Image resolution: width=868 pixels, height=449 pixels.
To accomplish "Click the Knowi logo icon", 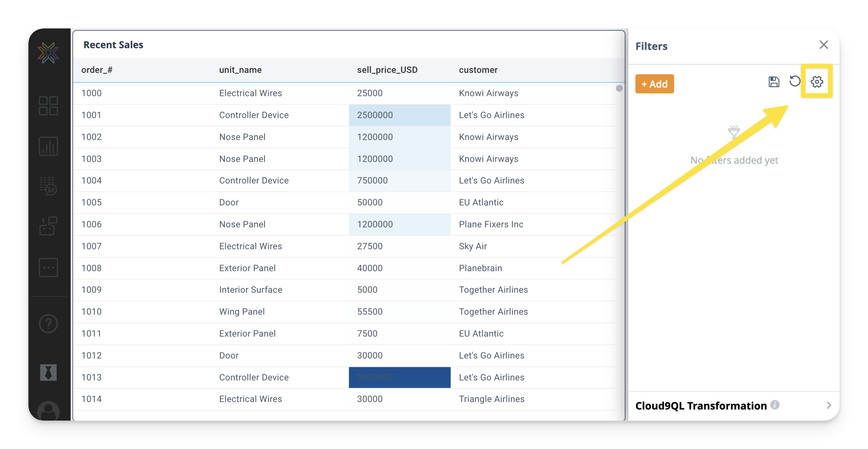I will 48,53.
